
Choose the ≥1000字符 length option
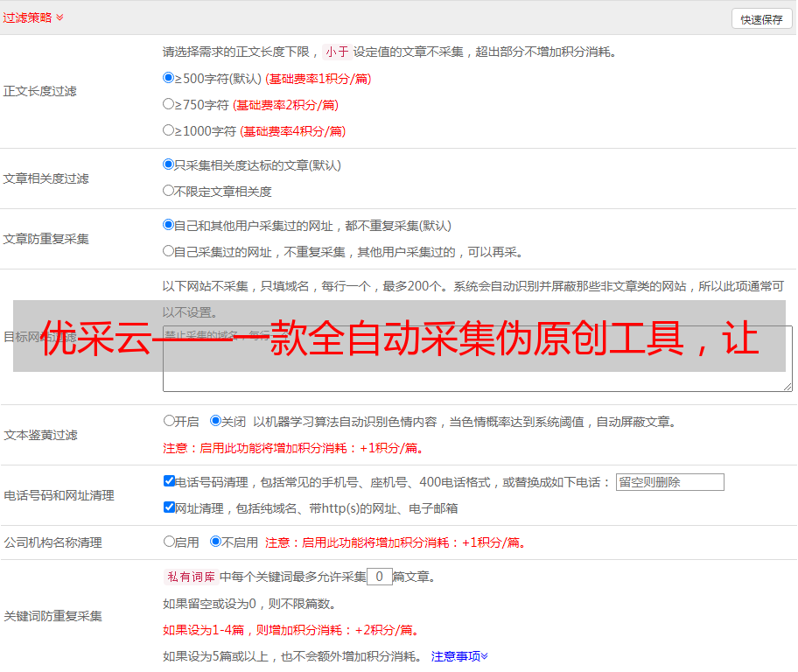click(169, 130)
